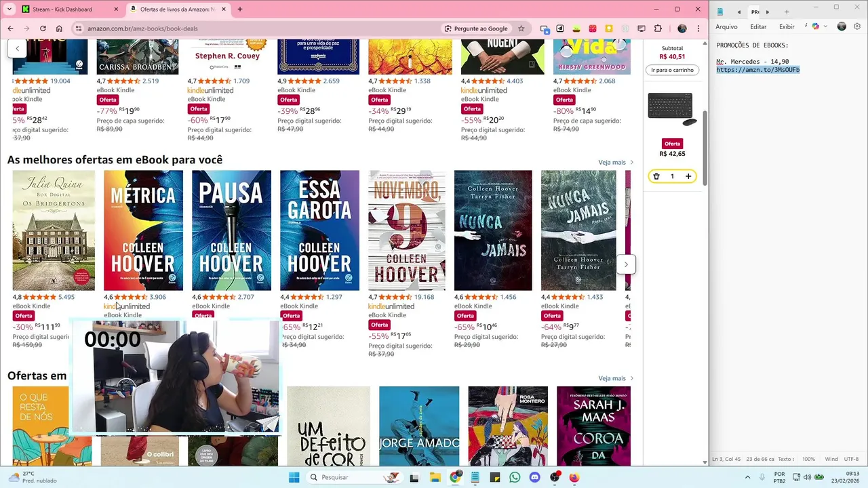Open the volume icon in system tray
The width and height of the screenshot is (868, 488).
[807, 477]
